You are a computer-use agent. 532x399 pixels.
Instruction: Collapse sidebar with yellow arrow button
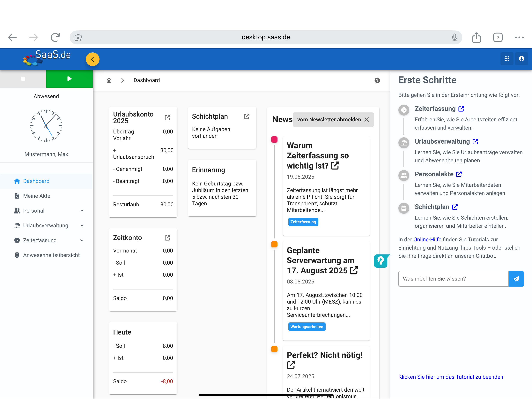(93, 59)
